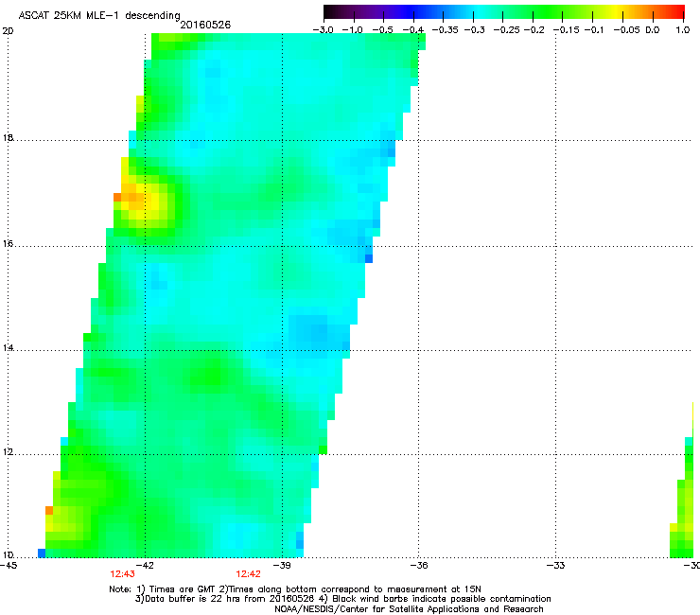
Task: Click the 1.0 colorbar label
Action: point(683,30)
